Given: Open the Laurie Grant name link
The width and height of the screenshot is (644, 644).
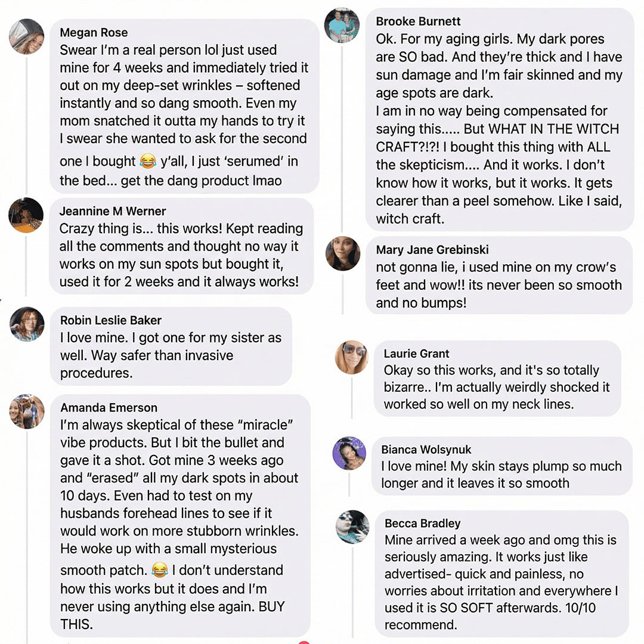Looking at the screenshot, I should click(x=416, y=354).
